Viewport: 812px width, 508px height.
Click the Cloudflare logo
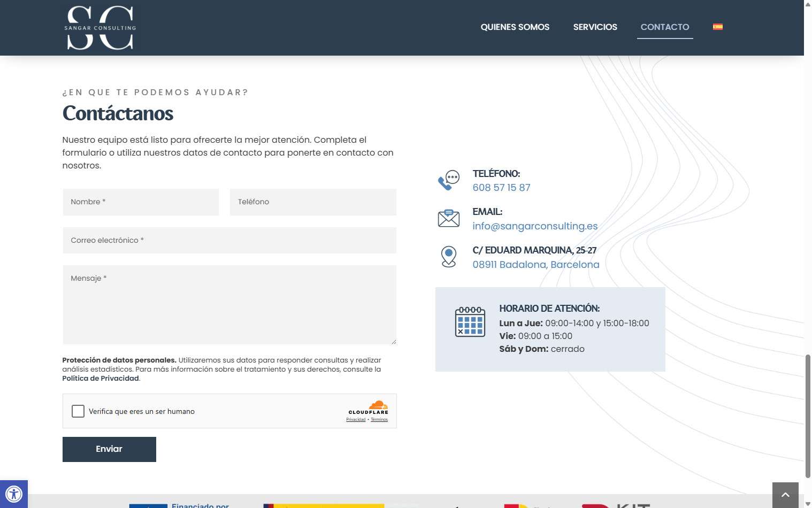click(368, 407)
